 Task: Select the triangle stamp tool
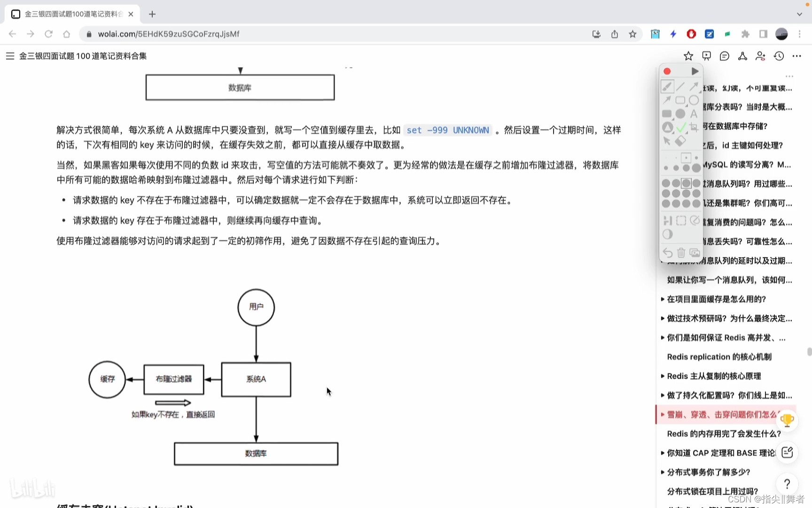(x=667, y=127)
